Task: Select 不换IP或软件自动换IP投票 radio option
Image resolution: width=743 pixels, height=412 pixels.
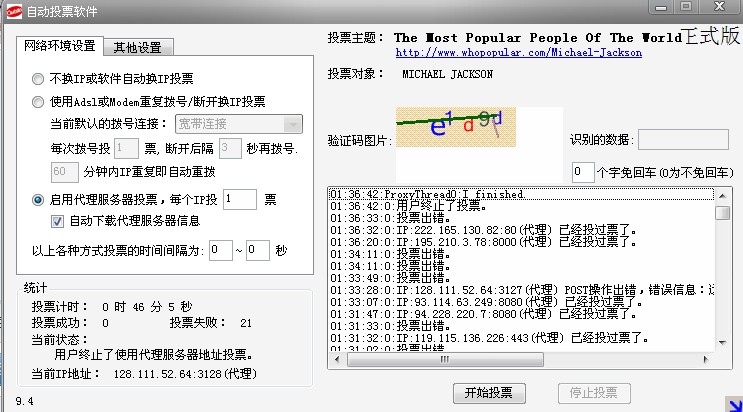Action: click(x=38, y=78)
